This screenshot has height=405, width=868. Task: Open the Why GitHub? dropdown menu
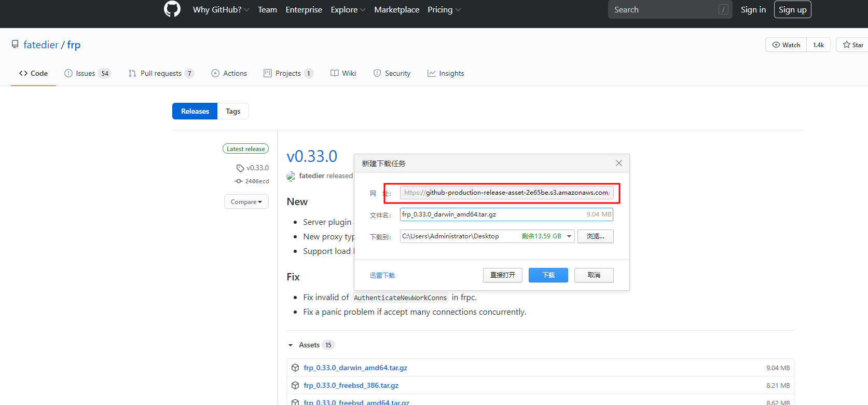[x=221, y=10]
